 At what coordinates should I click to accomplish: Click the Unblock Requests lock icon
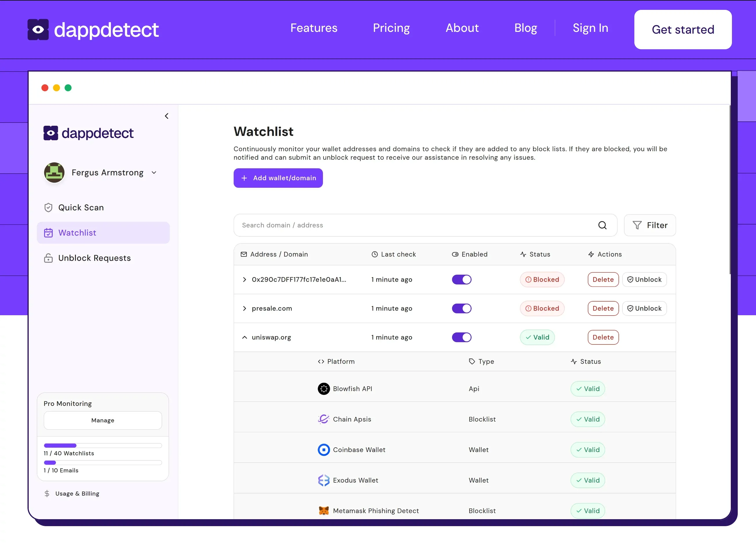(x=48, y=258)
